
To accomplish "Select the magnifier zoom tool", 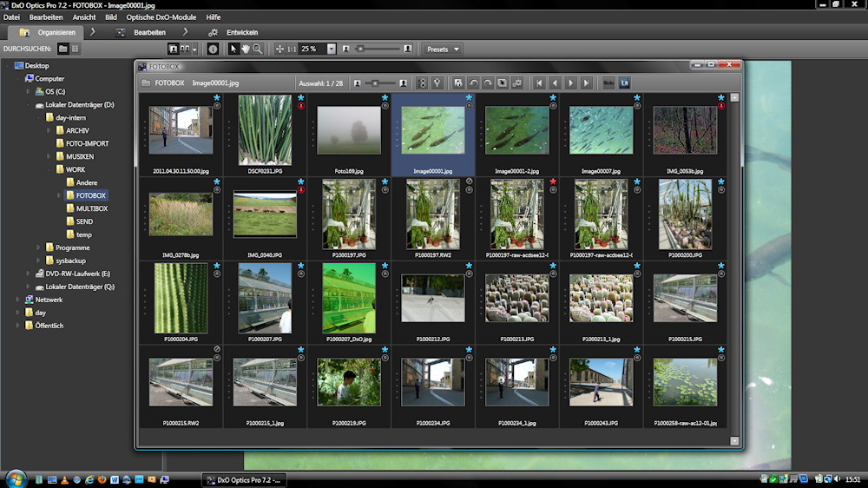I will [258, 49].
